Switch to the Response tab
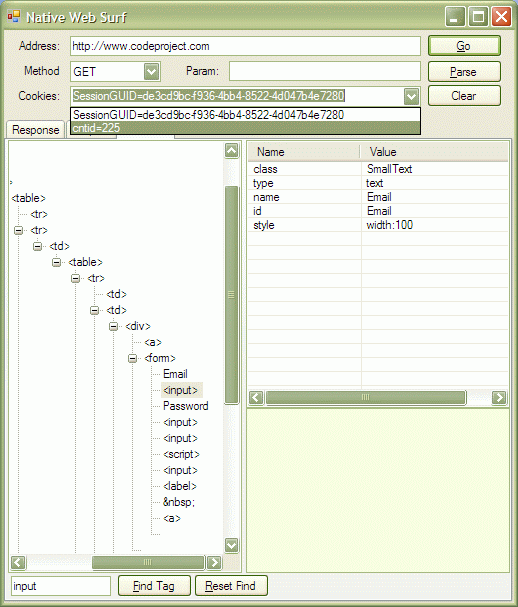The height and width of the screenshot is (607, 518). tap(36, 130)
